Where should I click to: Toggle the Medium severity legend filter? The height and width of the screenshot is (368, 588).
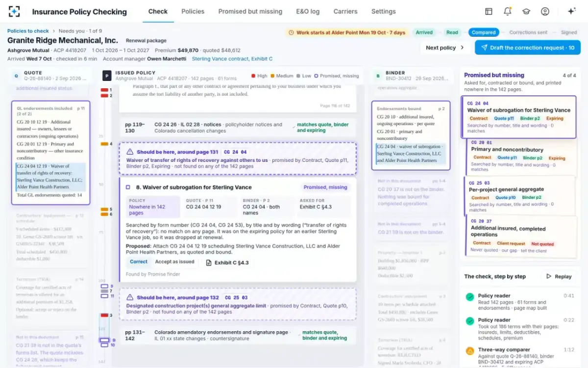(281, 76)
